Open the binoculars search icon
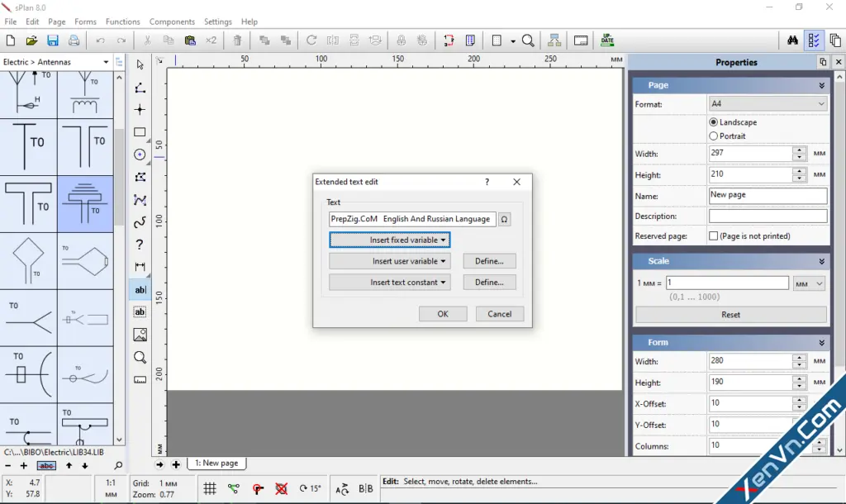This screenshot has width=846, height=504. point(792,40)
